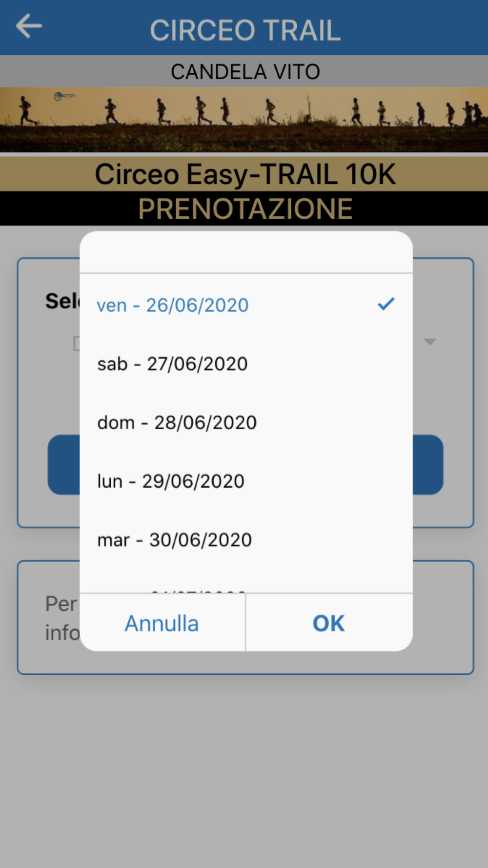Tap the PRENOTAZIONE heading
Image resolution: width=488 pixels, height=868 pixels.
(245, 208)
